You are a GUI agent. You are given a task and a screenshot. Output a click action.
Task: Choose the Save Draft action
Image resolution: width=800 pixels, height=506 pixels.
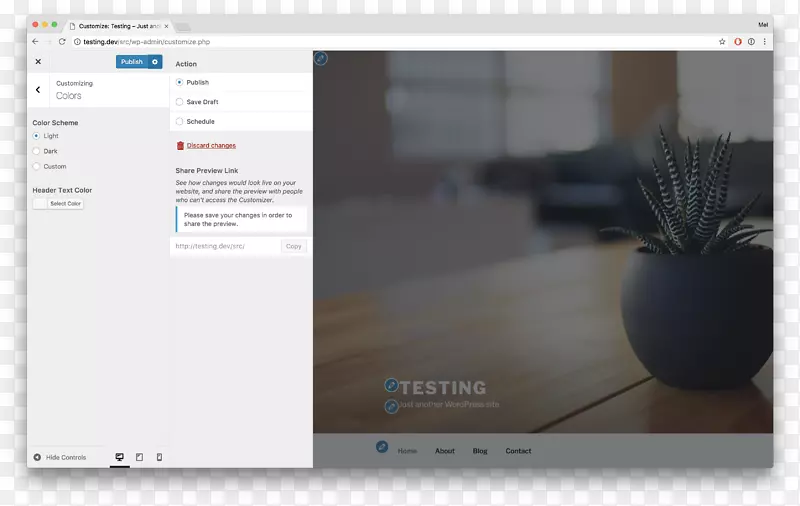tap(179, 102)
